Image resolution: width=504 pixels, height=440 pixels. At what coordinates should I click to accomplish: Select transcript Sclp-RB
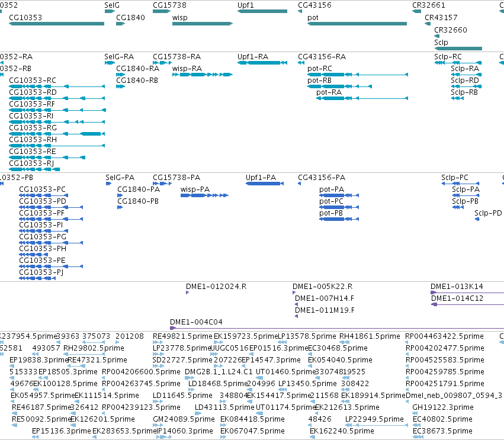coord(457,98)
